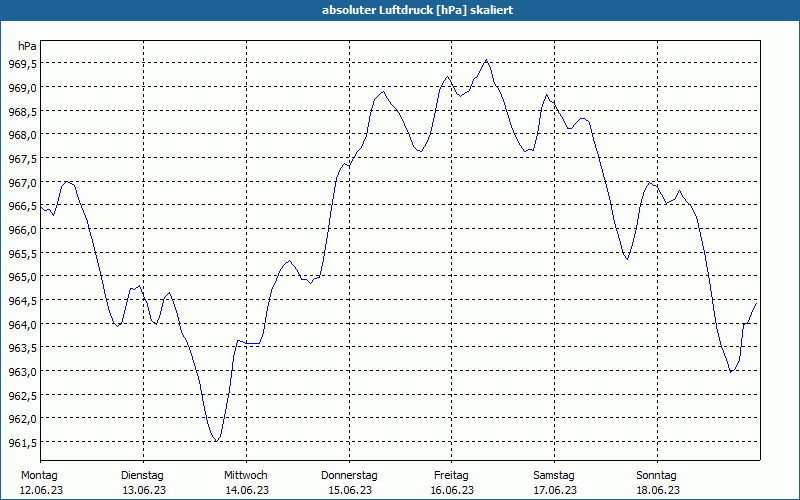The image size is (800, 500).
Task: Select the 964,5 axis value
Action: [22, 301]
